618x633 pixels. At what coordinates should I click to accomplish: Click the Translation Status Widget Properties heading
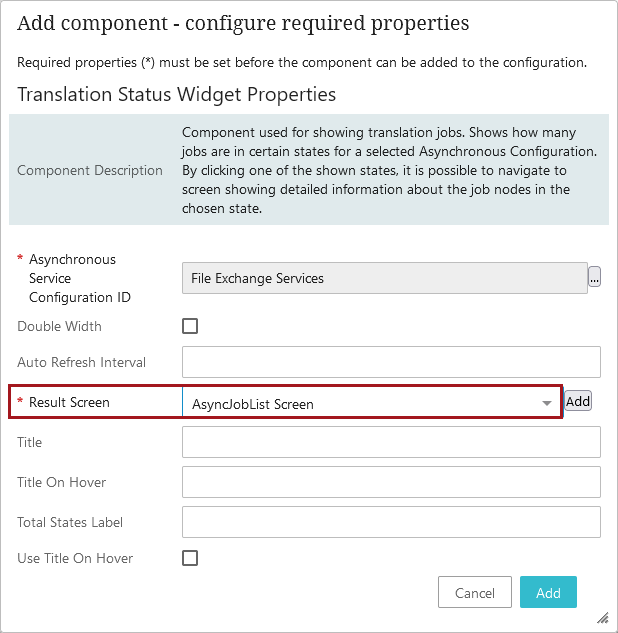(x=176, y=95)
